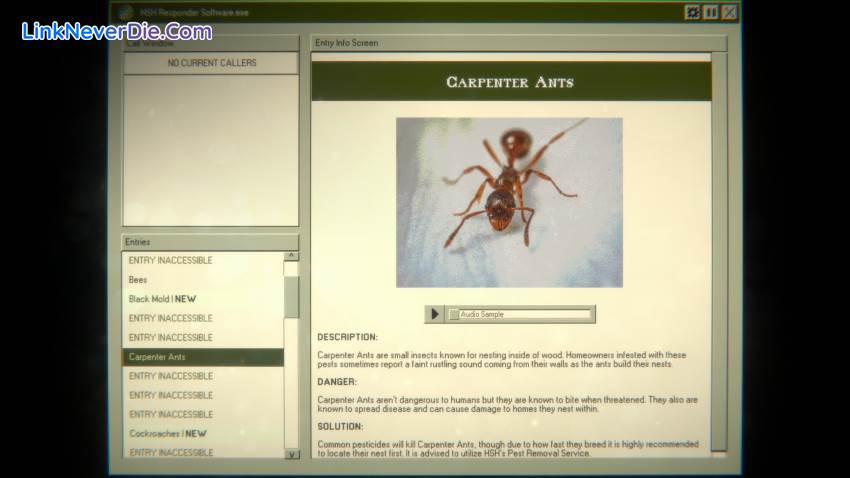Close the HSH Responder Software window
The image size is (850, 478).
pos(729,12)
